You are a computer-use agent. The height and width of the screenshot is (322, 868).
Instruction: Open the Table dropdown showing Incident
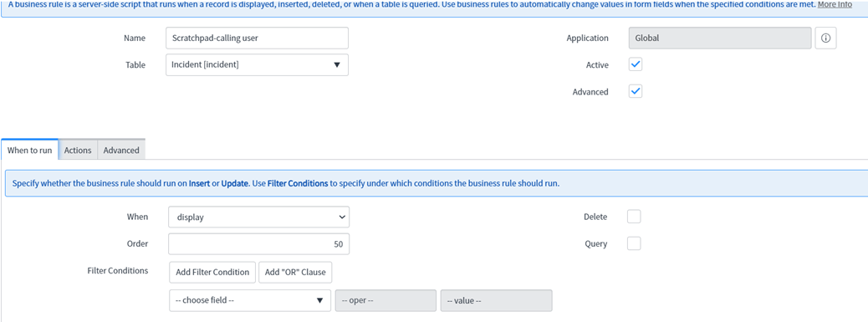point(257,64)
